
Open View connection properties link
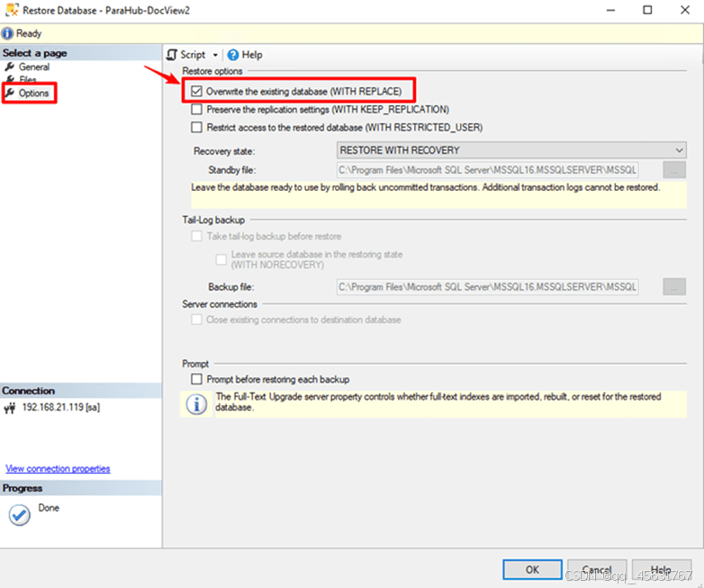click(58, 468)
